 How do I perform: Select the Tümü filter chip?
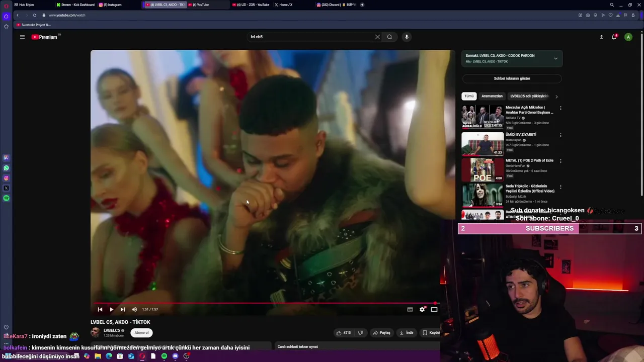[469, 96]
